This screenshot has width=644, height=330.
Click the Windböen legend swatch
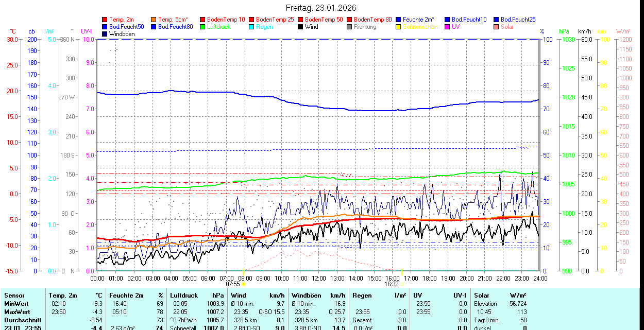[x=105, y=34]
